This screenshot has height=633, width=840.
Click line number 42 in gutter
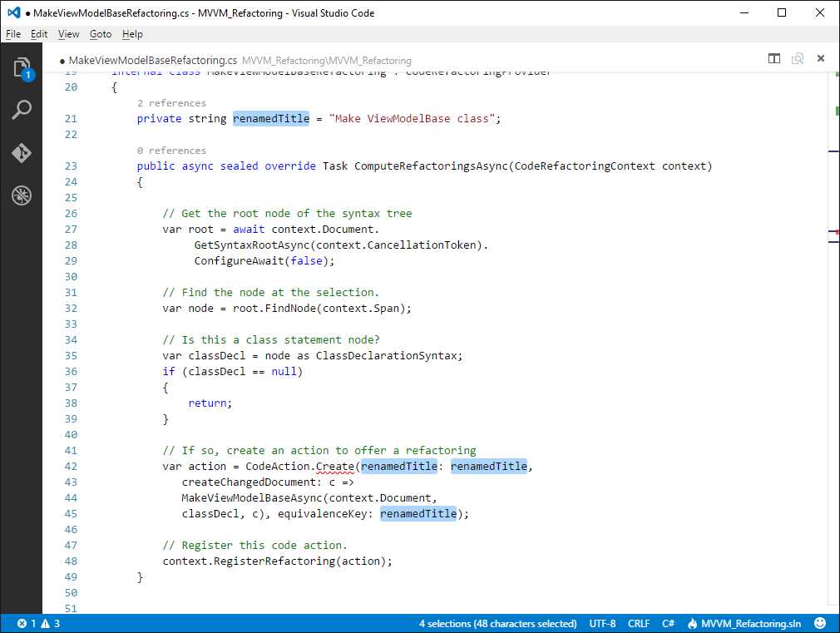click(72, 467)
